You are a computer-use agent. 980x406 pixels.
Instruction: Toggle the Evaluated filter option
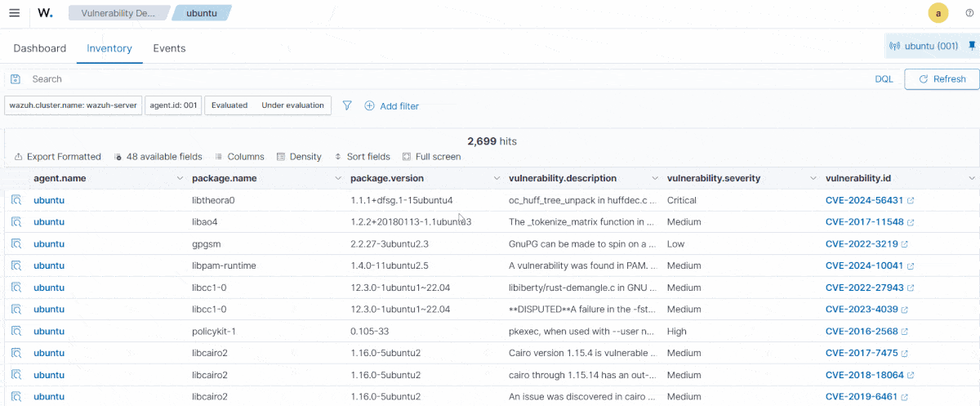tap(229, 105)
